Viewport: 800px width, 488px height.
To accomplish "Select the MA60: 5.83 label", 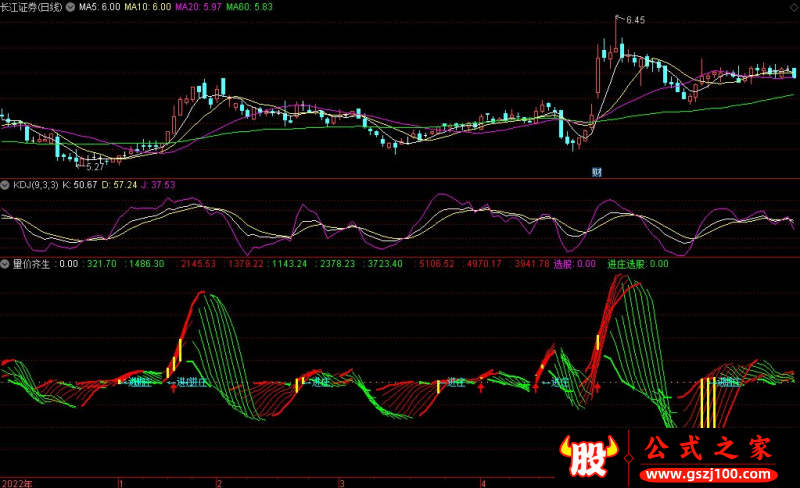I will 249,7.
